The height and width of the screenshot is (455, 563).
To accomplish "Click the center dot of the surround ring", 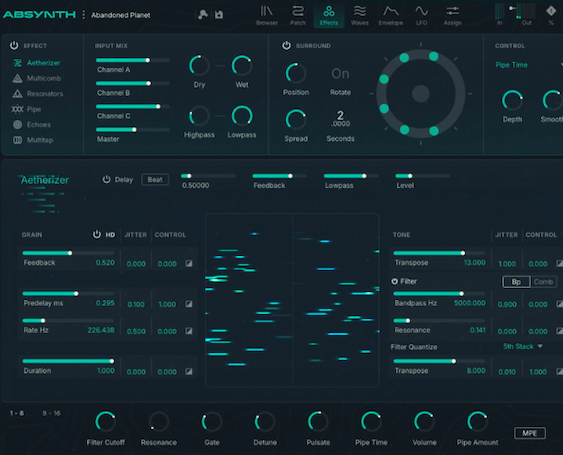I will point(421,94).
